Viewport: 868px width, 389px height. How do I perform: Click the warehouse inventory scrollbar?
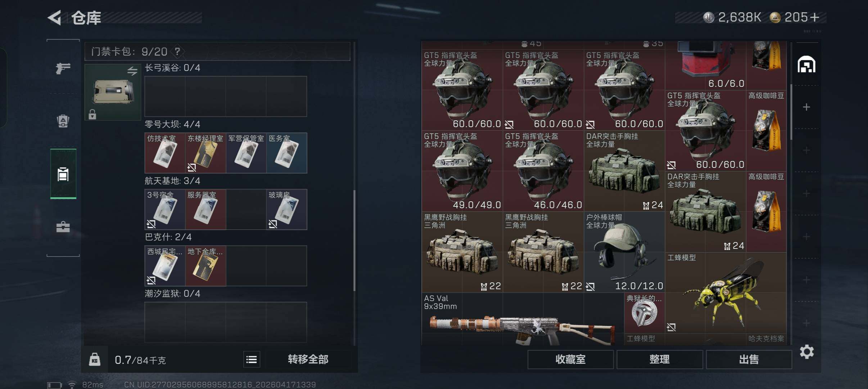(x=791, y=112)
